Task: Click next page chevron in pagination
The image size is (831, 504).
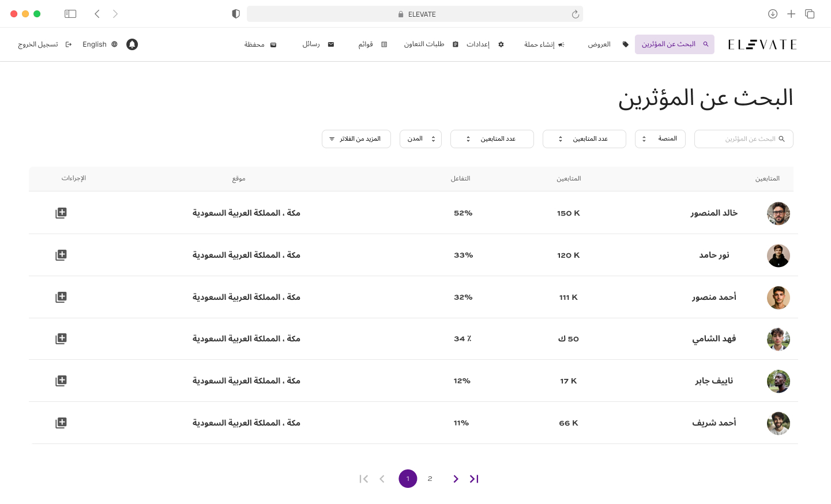Action: (x=456, y=479)
